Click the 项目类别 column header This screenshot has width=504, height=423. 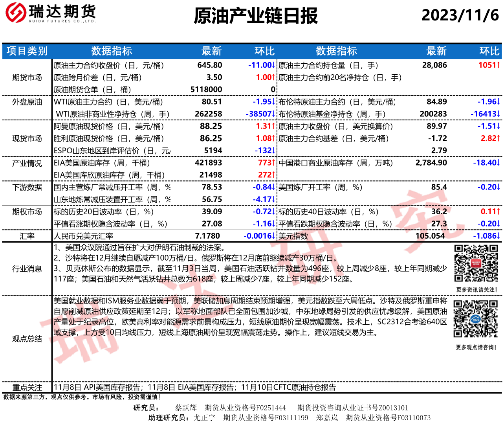pyautogui.click(x=27, y=51)
